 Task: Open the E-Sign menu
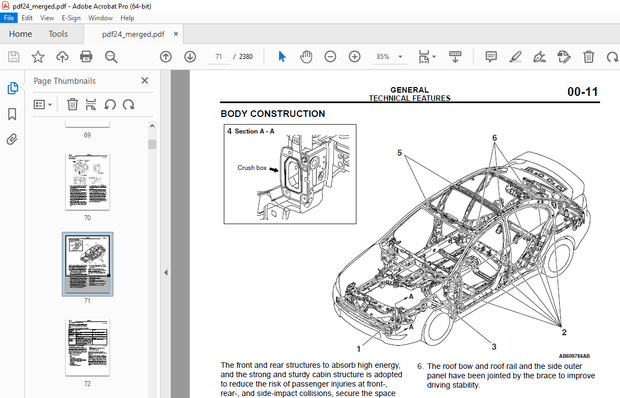pos(71,18)
